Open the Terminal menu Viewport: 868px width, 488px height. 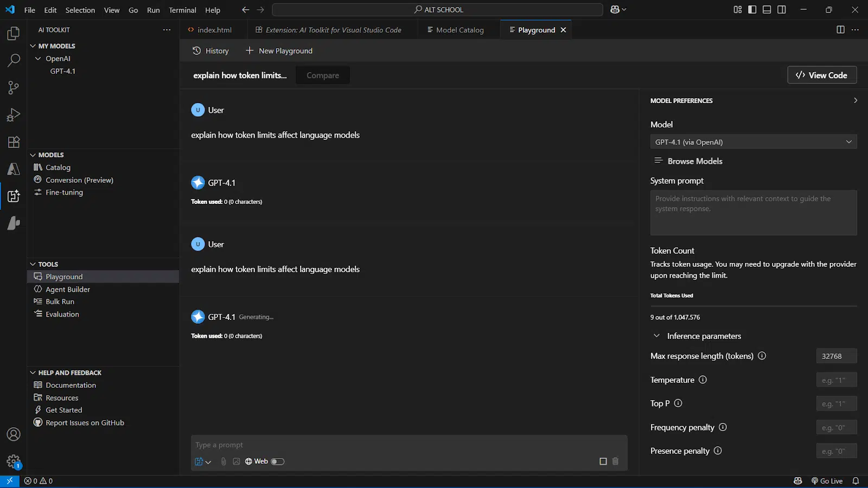182,10
